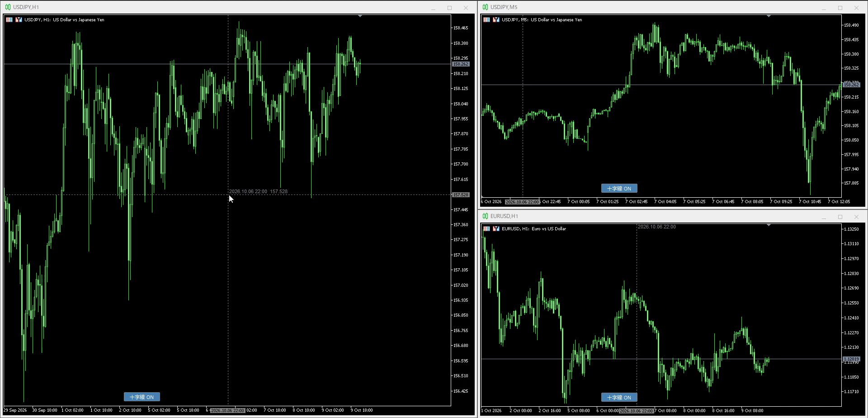Click current price label 1.12019 in EURUSD chart

pyautogui.click(x=851, y=359)
